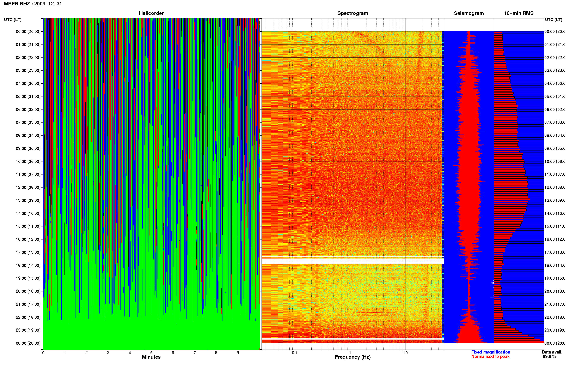This screenshot has height=368, width=588.
Task: Select the '10-min RMS' panel heading
Action: (519, 13)
